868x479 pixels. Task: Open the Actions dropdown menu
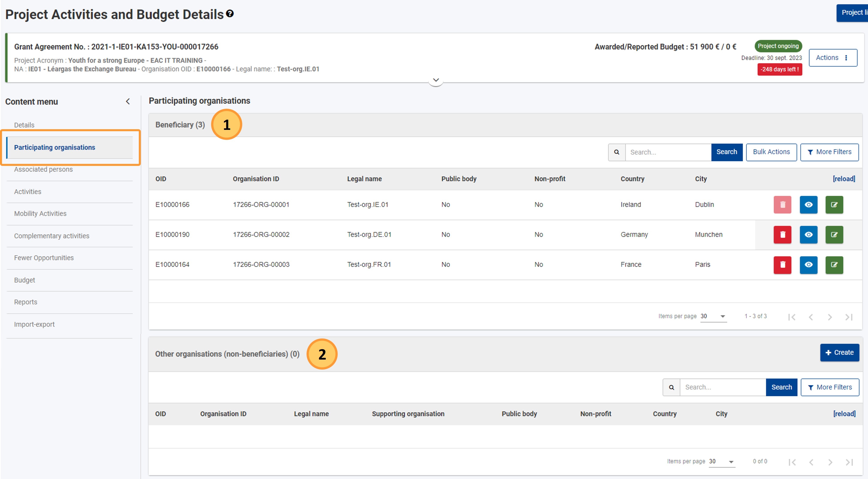[833, 58]
